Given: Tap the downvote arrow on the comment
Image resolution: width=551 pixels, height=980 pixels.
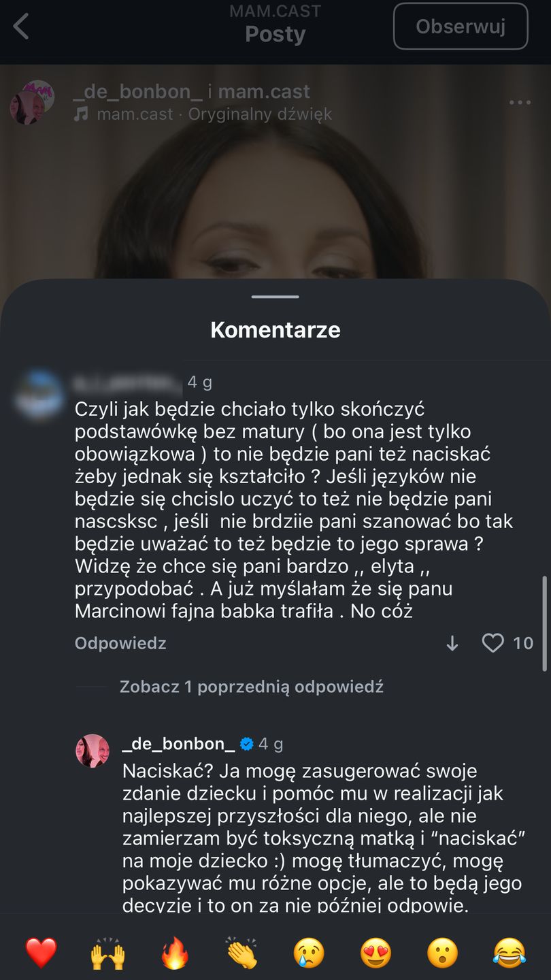Looking at the screenshot, I should point(452,644).
